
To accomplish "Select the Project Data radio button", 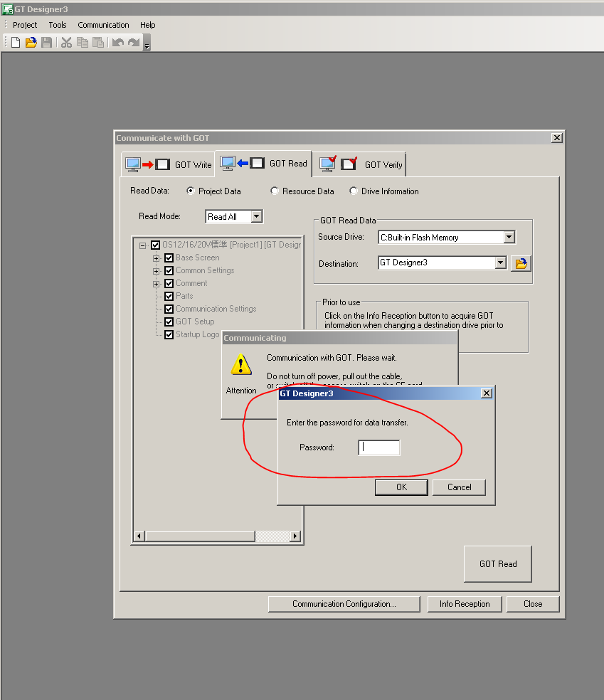I will [191, 191].
